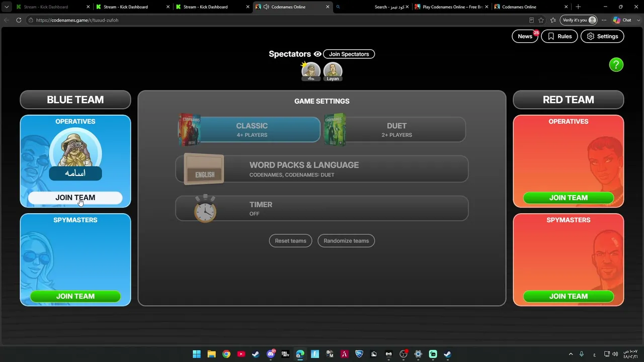Image resolution: width=644 pixels, height=362 pixels.
Task: Open Discord from the taskbar
Action: 271,354
